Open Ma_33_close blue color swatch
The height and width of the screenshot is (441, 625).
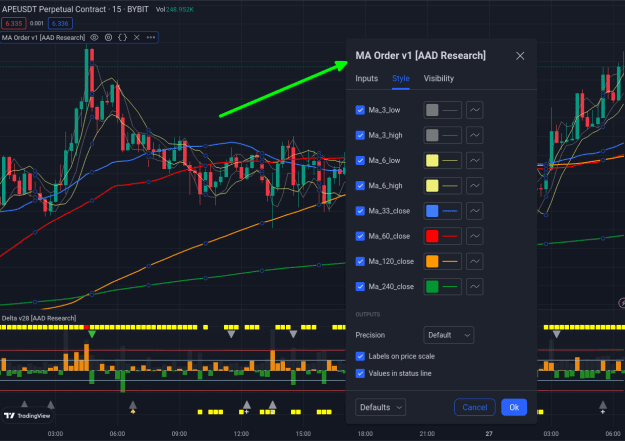point(432,211)
